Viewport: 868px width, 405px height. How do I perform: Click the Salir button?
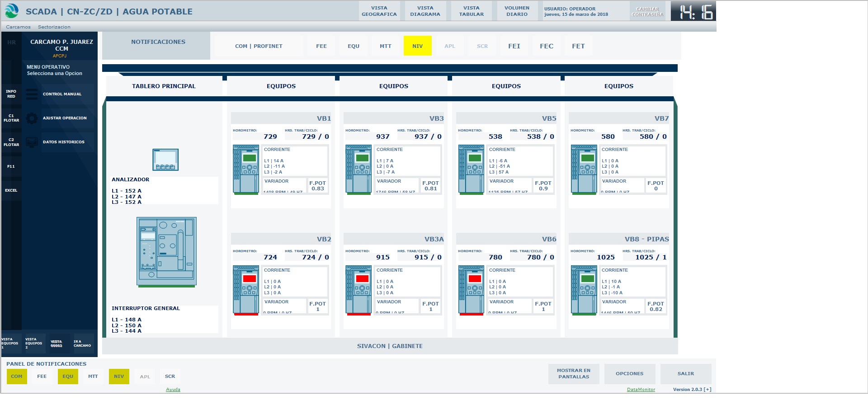(685, 374)
